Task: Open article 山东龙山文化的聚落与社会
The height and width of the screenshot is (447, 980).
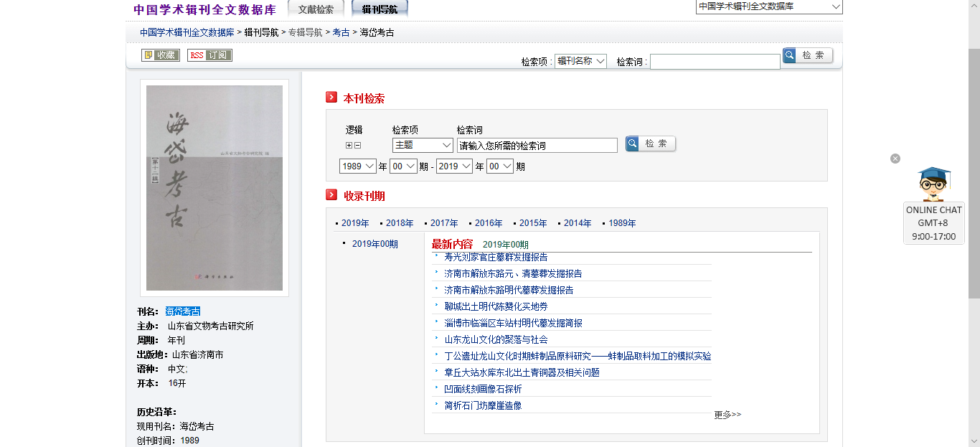Action: point(496,339)
